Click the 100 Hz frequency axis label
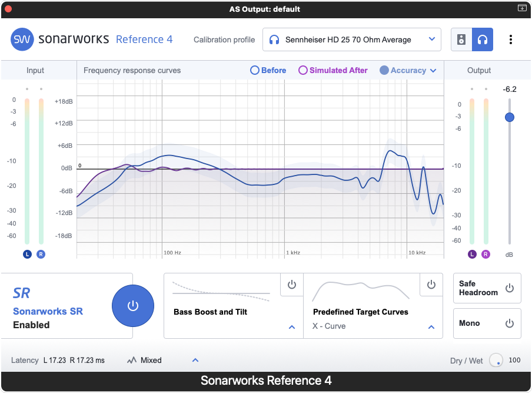532x393 pixels. click(x=172, y=253)
